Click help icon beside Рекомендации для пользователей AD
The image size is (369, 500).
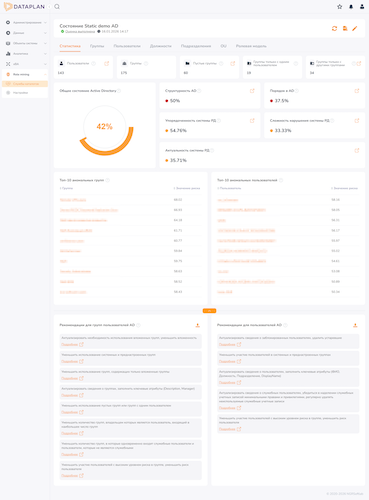[x=285, y=325]
